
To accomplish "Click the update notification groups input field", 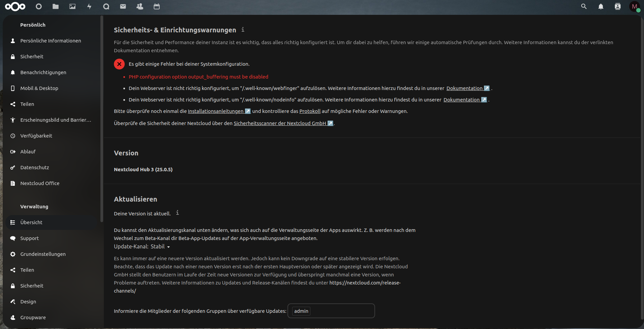I will (x=331, y=311).
